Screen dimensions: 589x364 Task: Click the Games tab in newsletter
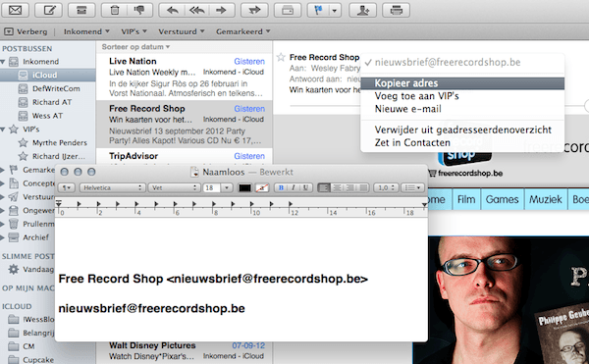pyautogui.click(x=502, y=199)
